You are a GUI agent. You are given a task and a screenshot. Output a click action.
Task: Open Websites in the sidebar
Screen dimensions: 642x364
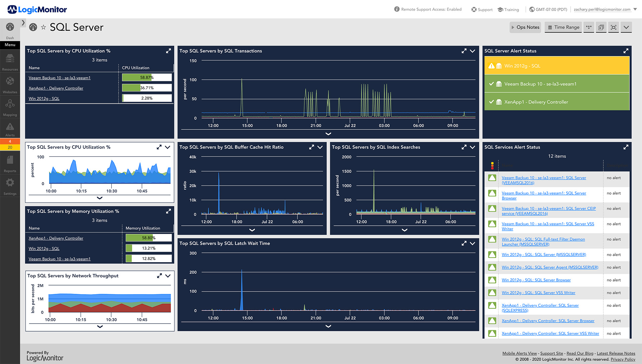10,85
